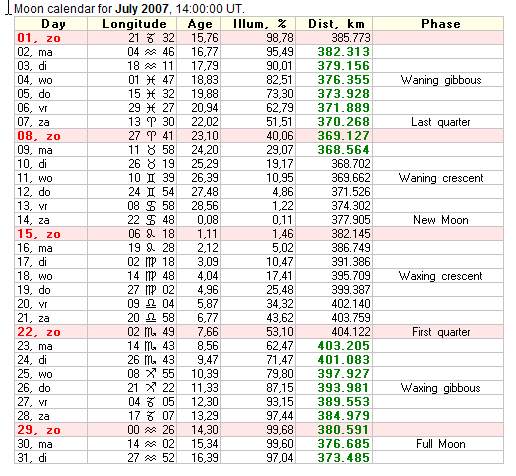This screenshot has height=476, width=516.
Task: Click the Illum, % column header
Action: [258, 24]
